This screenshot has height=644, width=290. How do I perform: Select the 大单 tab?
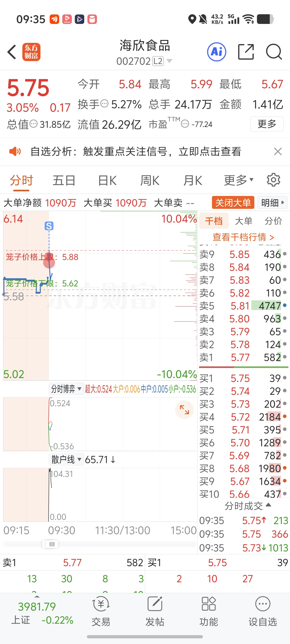pos(244,221)
